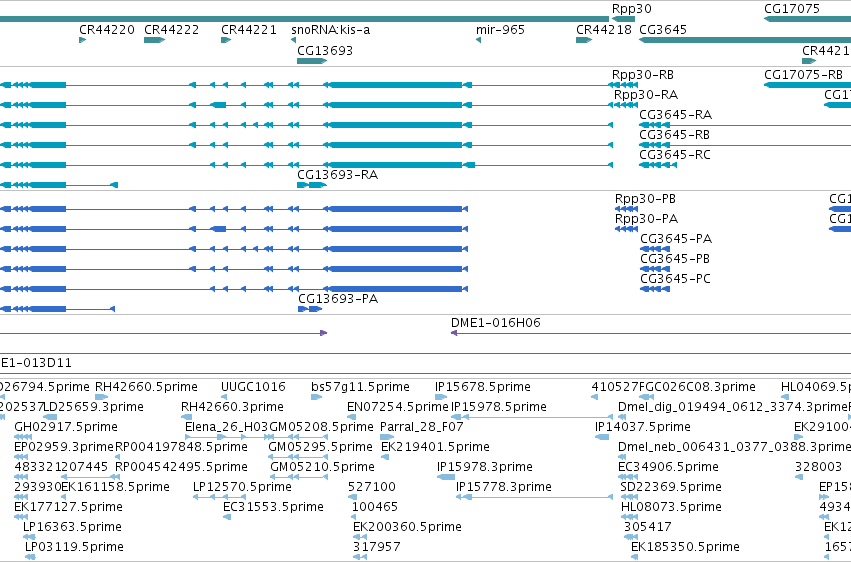851x562 pixels.
Task: Select the CG17075 gene label
Action: pyautogui.click(x=791, y=9)
